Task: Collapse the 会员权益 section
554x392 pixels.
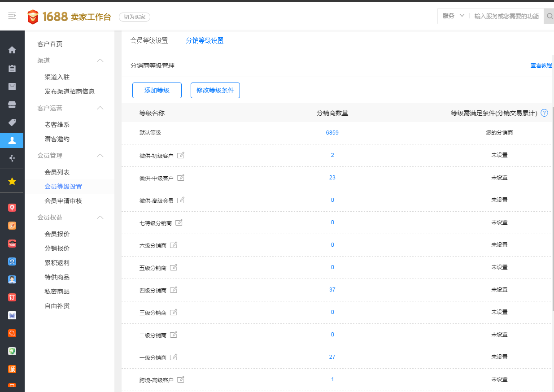Action: click(100, 218)
